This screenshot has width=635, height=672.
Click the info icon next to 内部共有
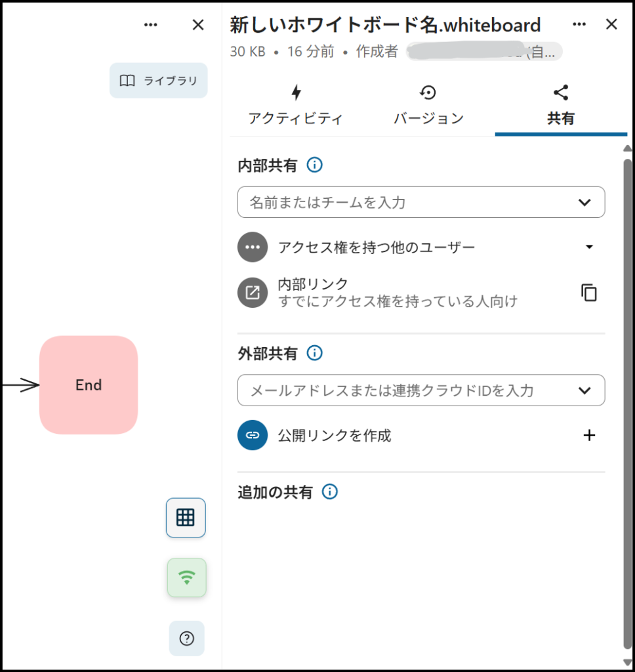315,165
